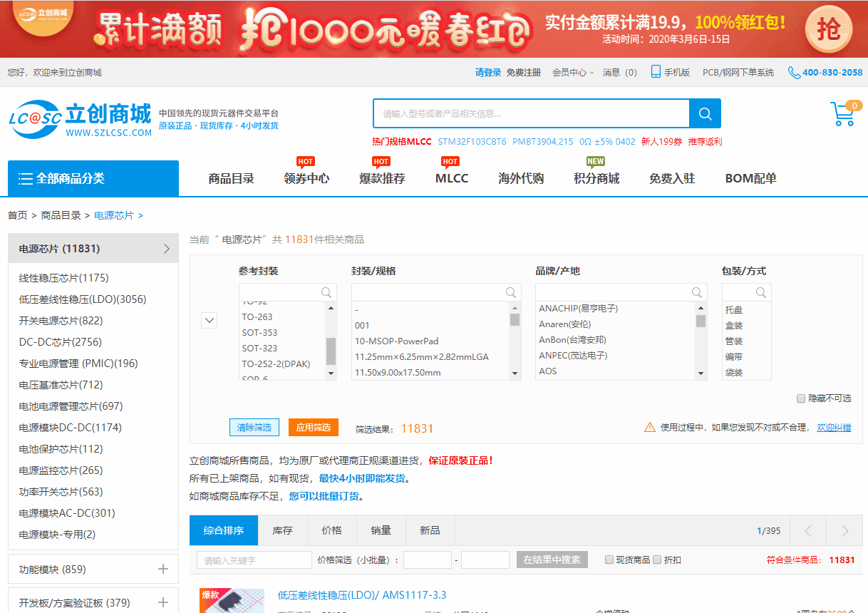Click main product search input
This screenshot has height=613, width=868.
coord(531,113)
